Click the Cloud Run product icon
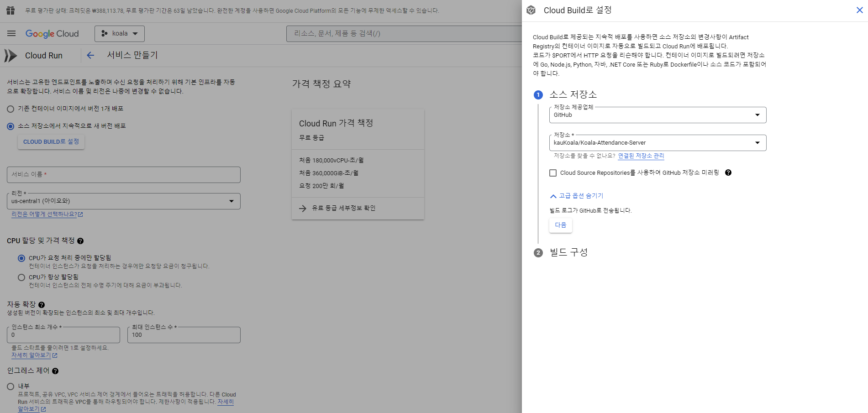This screenshot has width=868, height=413. point(11,56)
